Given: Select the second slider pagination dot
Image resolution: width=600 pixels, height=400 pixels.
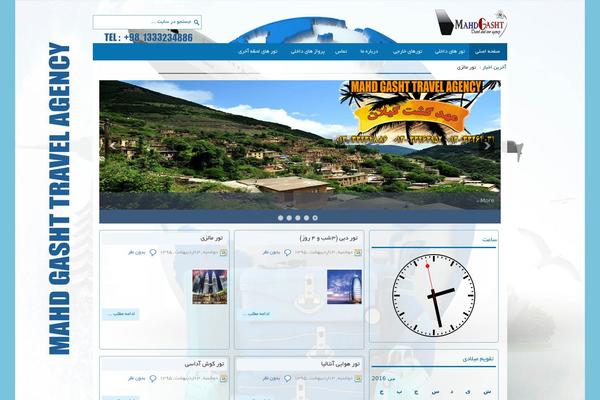Looking at the screenshot, I should point(289,218).
